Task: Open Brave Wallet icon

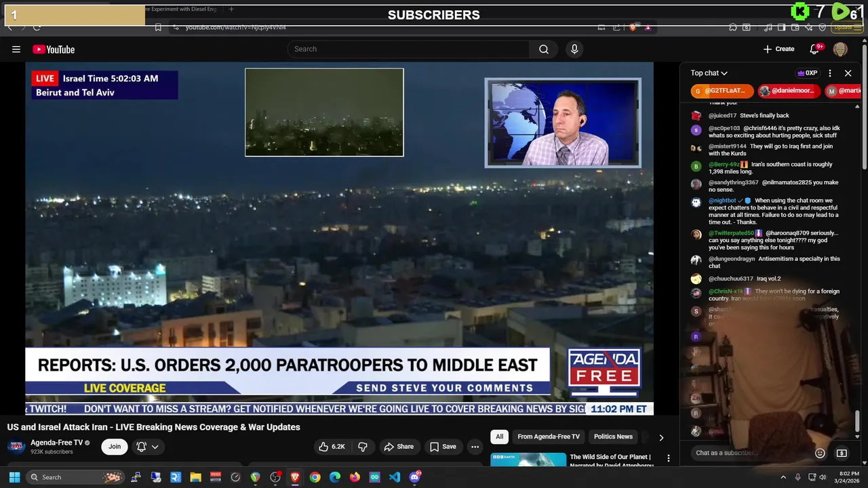Action: click(795, 27)
